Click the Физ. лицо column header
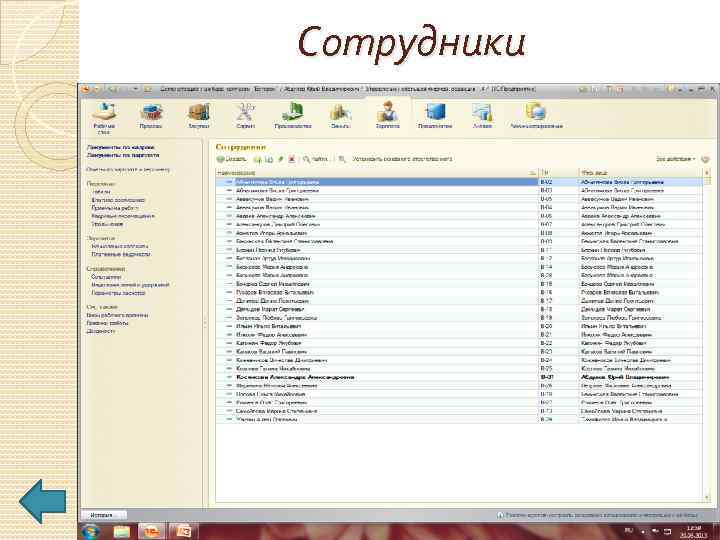This screenshot has height=540, width=720. tap(641, 173)
